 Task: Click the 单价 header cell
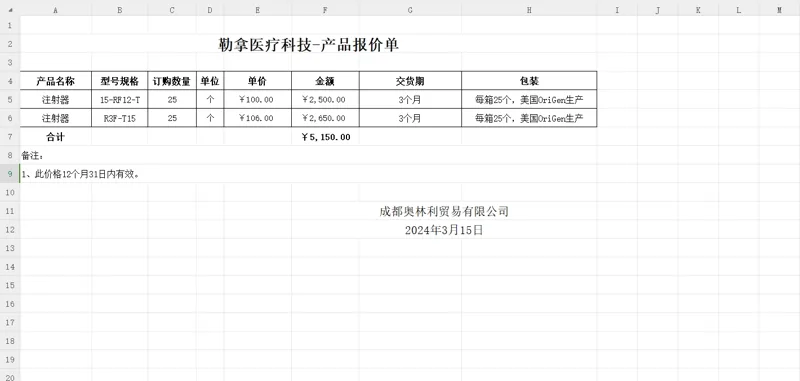coord(258,81)
